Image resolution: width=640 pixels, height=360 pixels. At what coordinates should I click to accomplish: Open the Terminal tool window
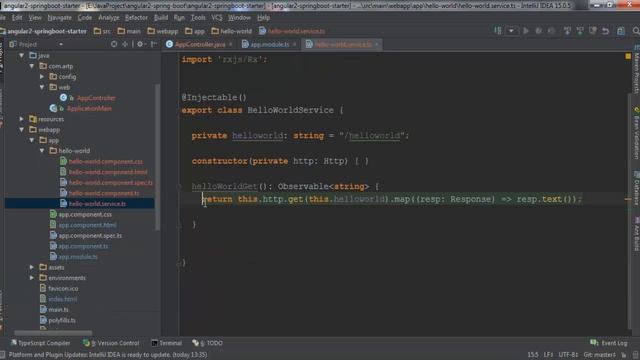167,343
